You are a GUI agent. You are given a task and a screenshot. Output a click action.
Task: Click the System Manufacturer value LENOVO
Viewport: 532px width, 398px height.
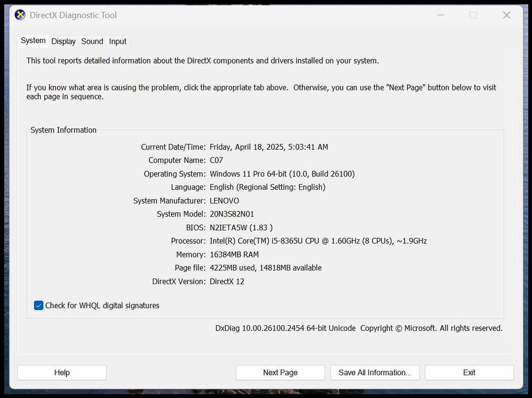[225, 201]
